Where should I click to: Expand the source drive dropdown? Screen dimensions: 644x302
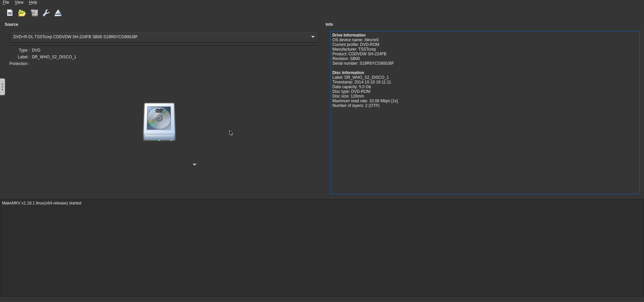(x=313, y=37)
